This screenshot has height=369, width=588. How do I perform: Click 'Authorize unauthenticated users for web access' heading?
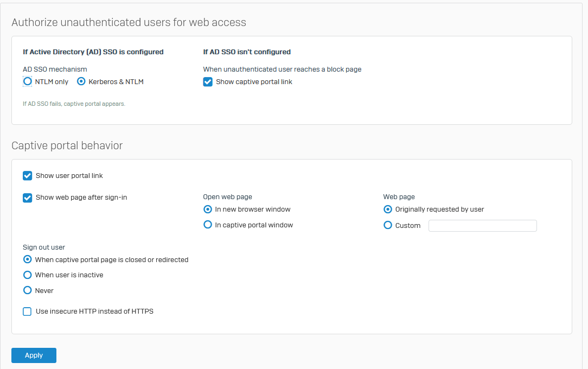point(129,22)
